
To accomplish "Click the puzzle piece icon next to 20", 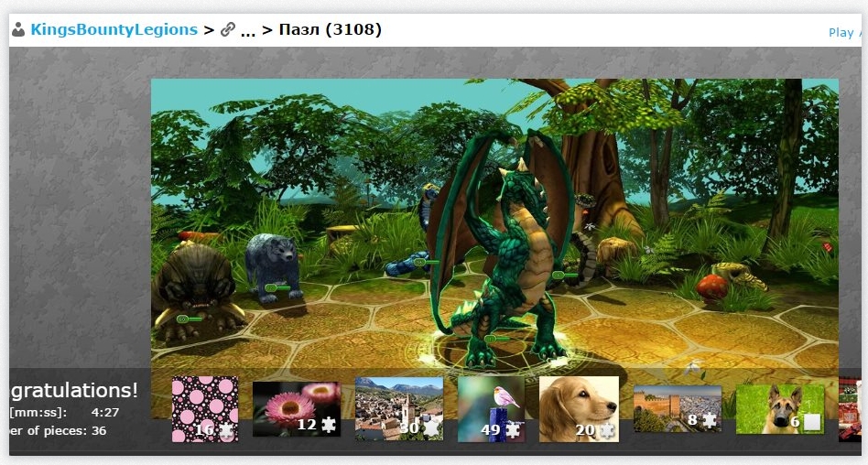I will (x=607, y=430).
